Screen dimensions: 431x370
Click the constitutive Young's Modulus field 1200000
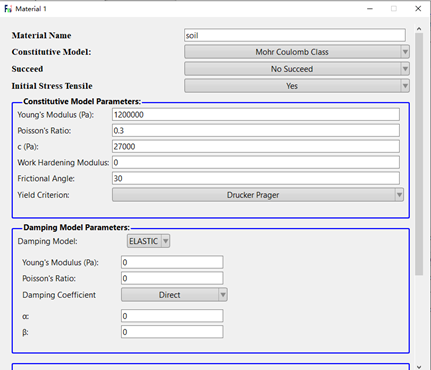coord(256,115)
